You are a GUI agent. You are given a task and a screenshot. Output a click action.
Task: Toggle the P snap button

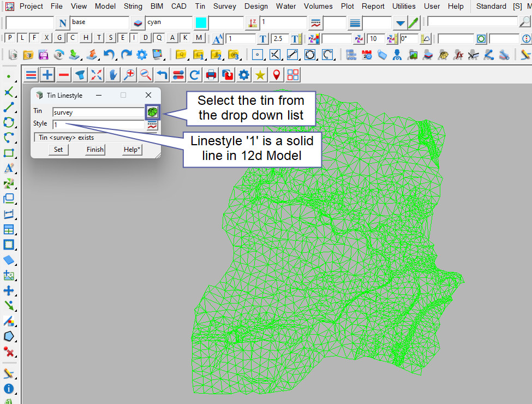point(10,38)
